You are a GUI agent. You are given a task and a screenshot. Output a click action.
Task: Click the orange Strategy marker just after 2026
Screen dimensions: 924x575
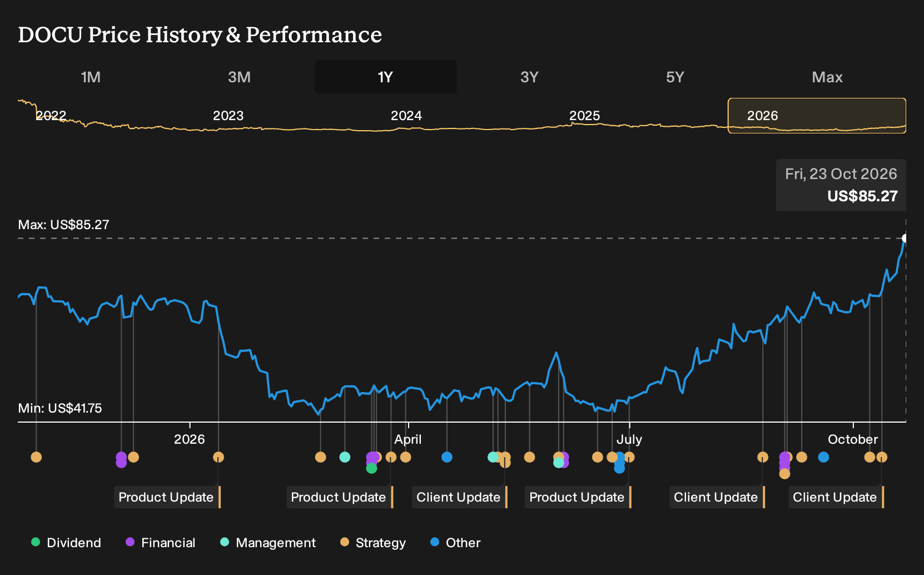point(218,457)
